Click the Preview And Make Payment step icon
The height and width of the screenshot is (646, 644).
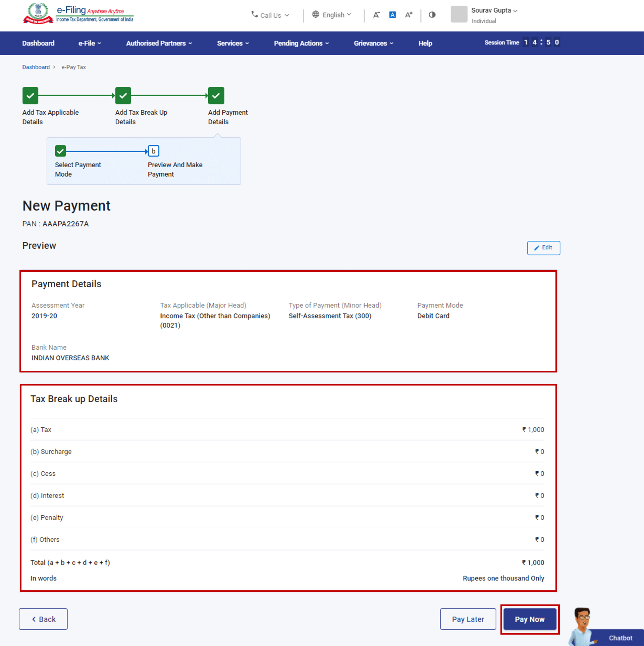click(x=153, y=151)
